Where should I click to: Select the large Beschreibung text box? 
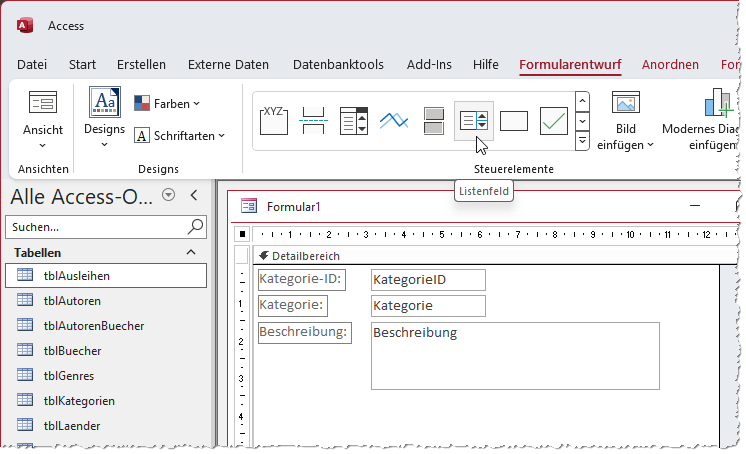(515, 356)
